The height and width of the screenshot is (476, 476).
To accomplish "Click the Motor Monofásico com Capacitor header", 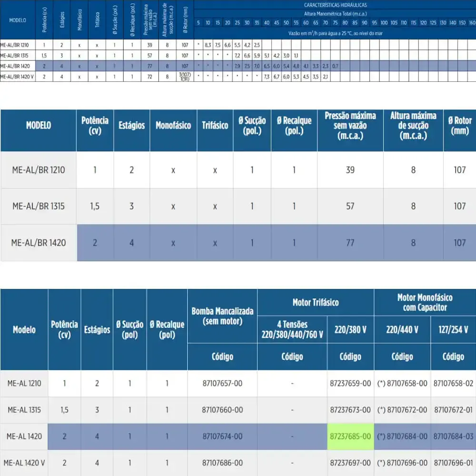I will point(425,302).
